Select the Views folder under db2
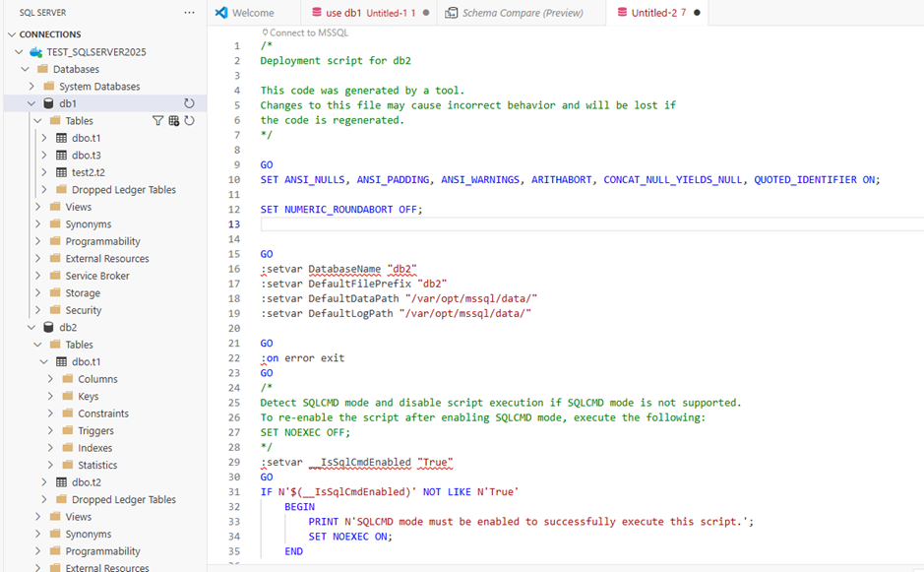The width and height of the screenshot is (924, 572). 79,517
